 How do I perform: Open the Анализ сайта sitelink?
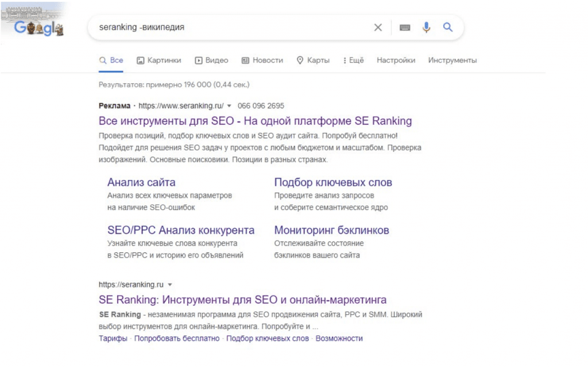tap(141, 183)
